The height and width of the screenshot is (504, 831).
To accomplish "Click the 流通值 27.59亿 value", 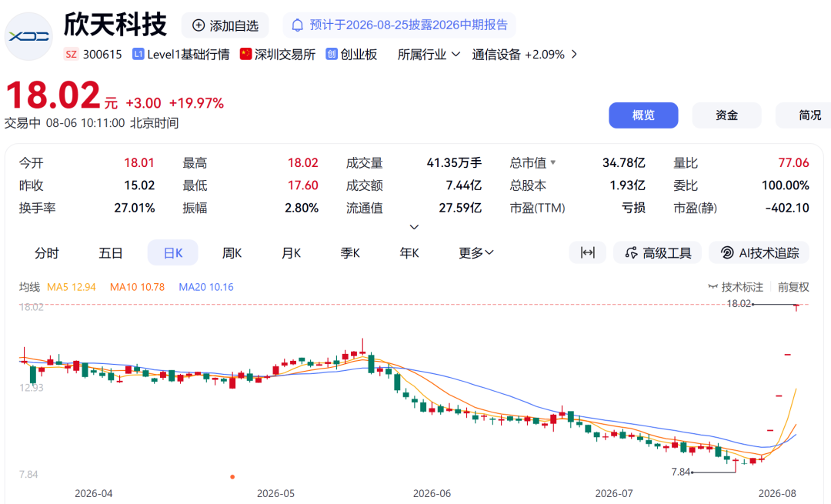I will click(x=460, y=208).
